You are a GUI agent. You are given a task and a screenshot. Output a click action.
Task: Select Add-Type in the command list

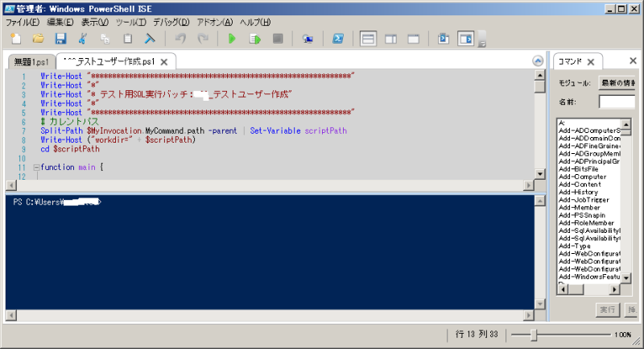click(x=575, y=246)
